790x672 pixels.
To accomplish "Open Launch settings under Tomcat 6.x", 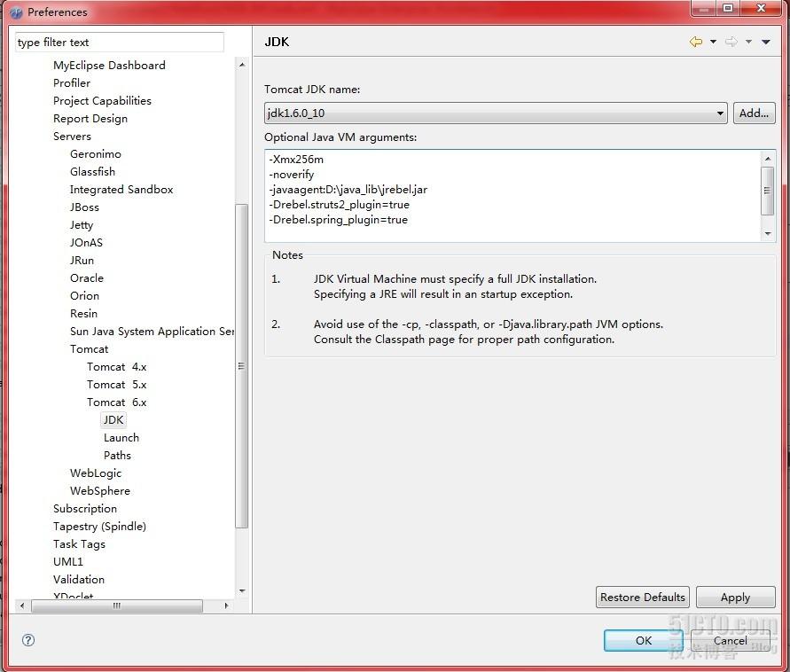I will click(121, 438).
